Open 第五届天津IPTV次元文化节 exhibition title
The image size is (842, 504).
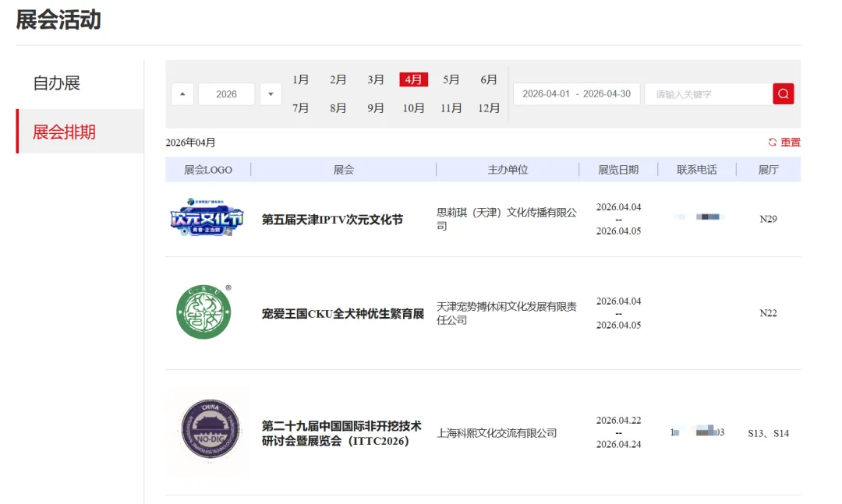[x=332, y=220]
